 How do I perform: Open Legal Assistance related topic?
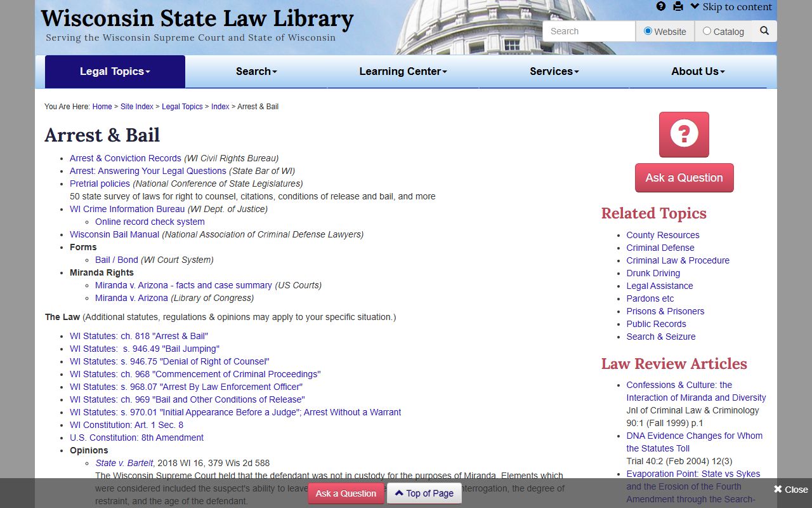pyautogui.click(x=660, y=286)
